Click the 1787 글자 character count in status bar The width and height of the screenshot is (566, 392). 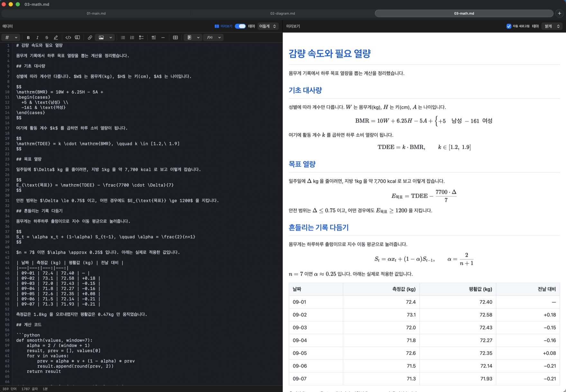[x=30, y=389]
